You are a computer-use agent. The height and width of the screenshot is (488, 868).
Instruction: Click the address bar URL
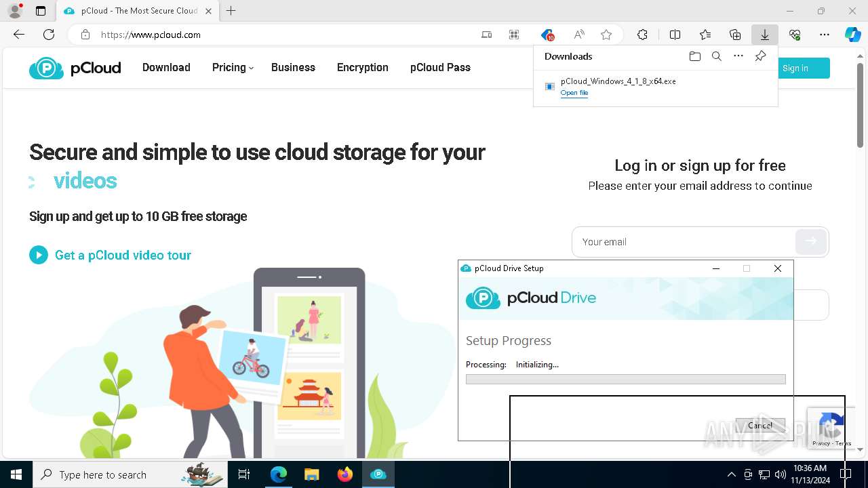pos(151,35)
